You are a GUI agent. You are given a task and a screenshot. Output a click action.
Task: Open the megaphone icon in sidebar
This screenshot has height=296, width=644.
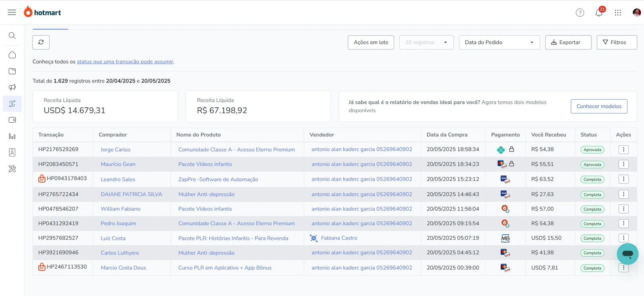(12, 87)
